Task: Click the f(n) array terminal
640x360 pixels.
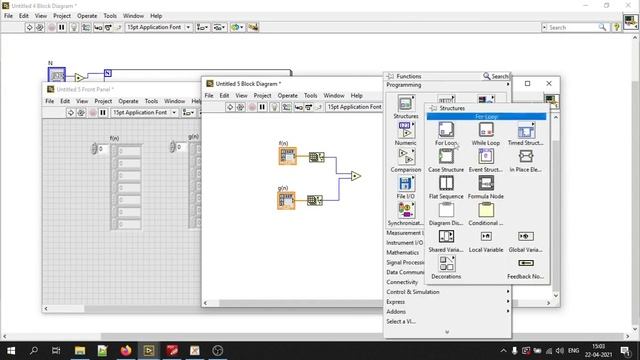Action: point(288,156)
